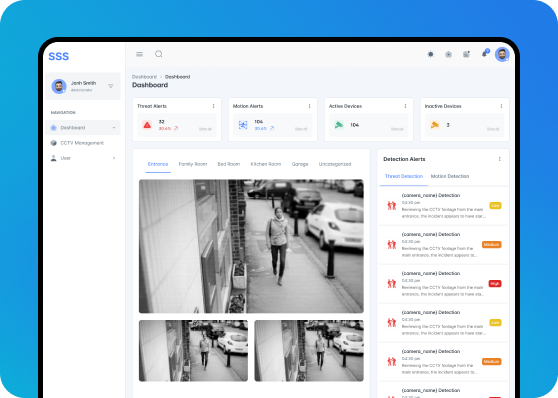Click Inactive Devices count 3
The width and height of the screenshot is (558, 398).
coord(448,125)
